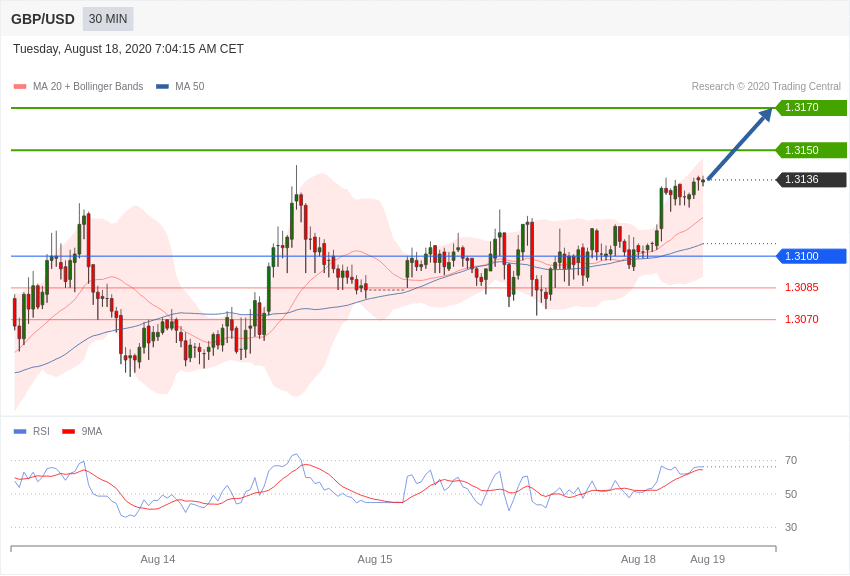This screenshot has height=576, width=850.
Task: Click the Aug 18 date axis label
Action: [638, 559]
